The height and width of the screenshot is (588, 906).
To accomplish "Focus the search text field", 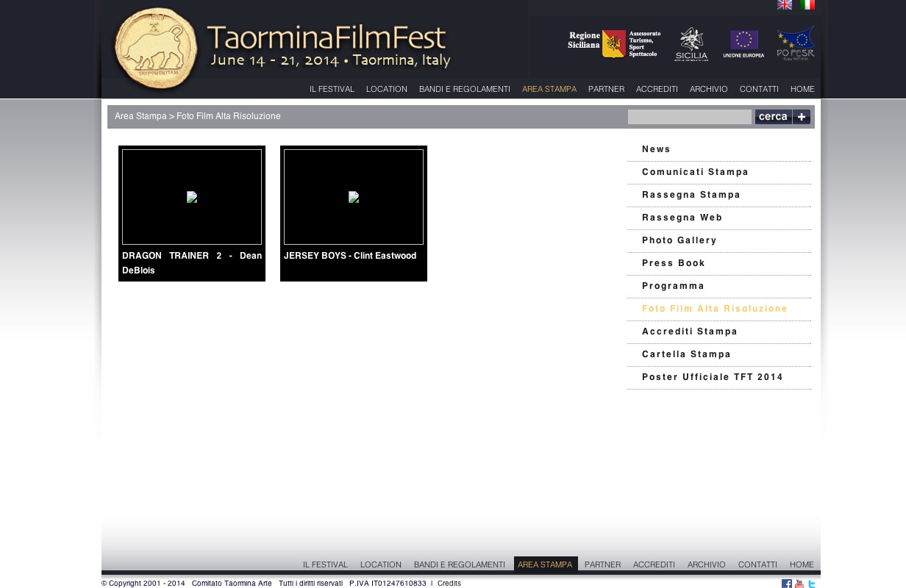I will (x=689, y=117).
